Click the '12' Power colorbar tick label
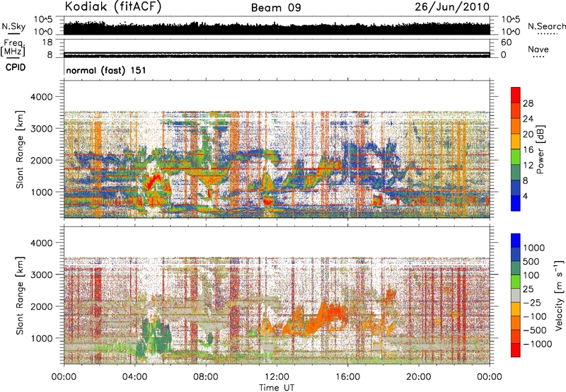This screenshot has height=392, width=566. 528,166
